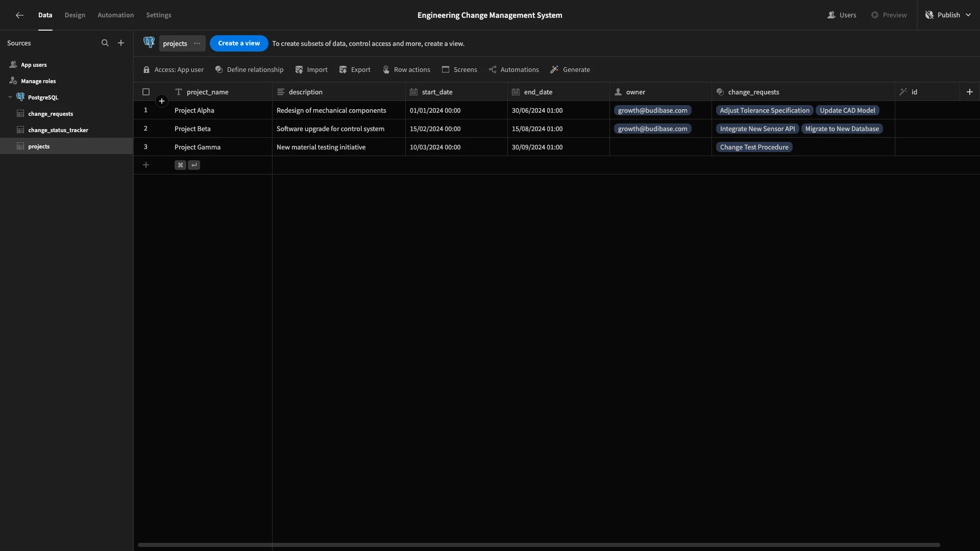Click 'Software upgrade for control system' cell
The image size is (980, 551).
point(339,129)
